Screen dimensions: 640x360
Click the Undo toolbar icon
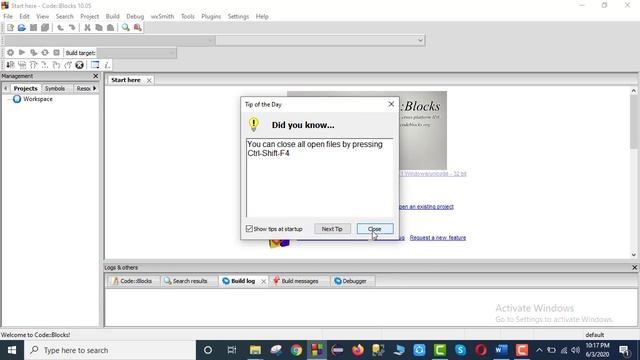60,28
